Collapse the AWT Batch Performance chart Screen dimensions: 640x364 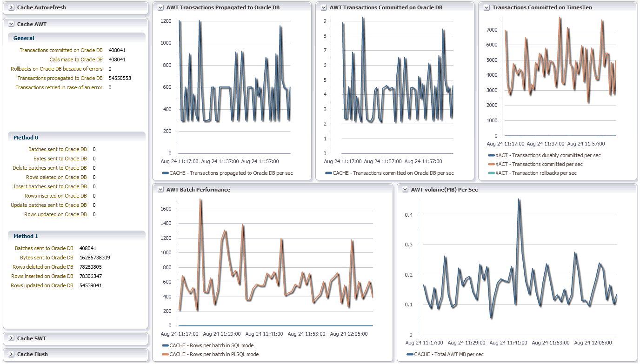pyautogui.click(x=160, y=190)
